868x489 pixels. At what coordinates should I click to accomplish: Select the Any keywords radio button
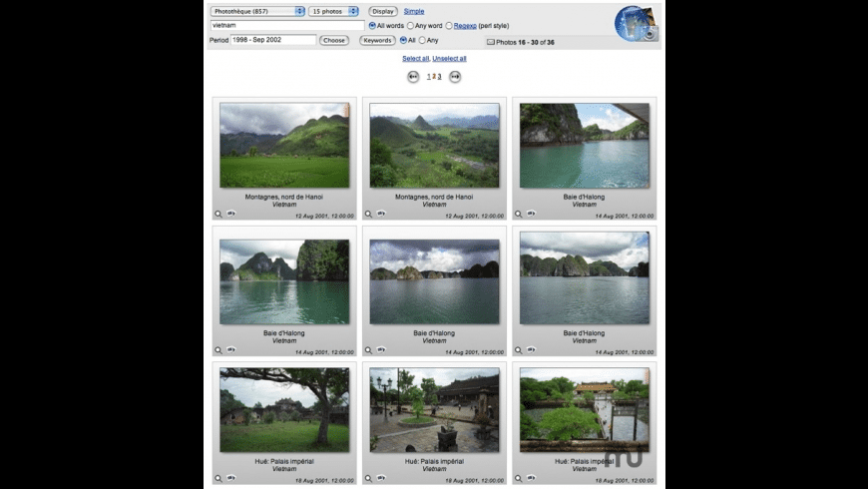click(422, 40)
